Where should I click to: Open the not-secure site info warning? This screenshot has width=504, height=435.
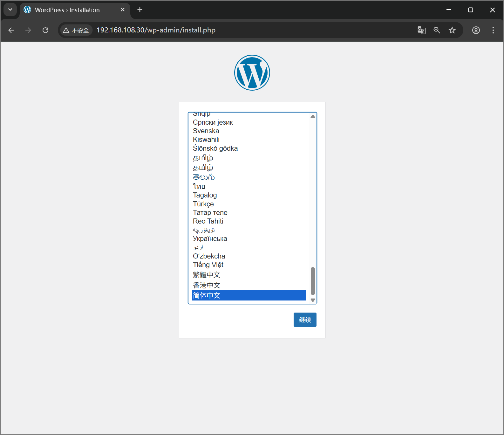[76, 30]
